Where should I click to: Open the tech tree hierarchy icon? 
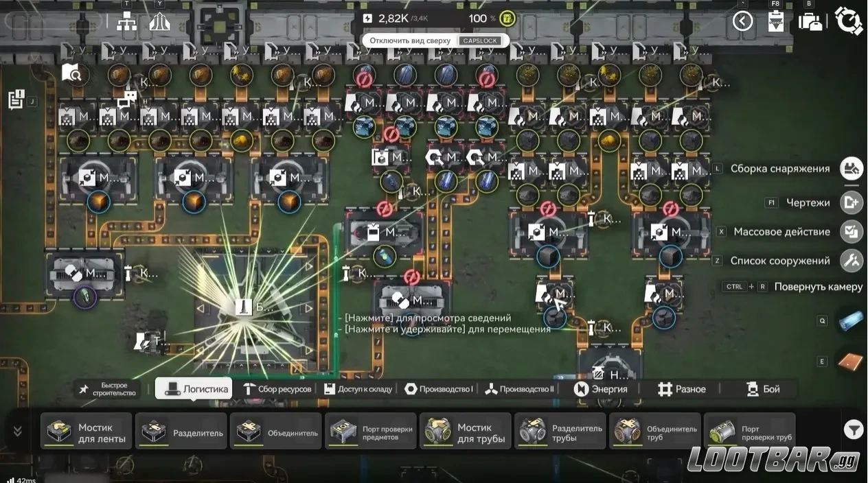pos(126,21)
